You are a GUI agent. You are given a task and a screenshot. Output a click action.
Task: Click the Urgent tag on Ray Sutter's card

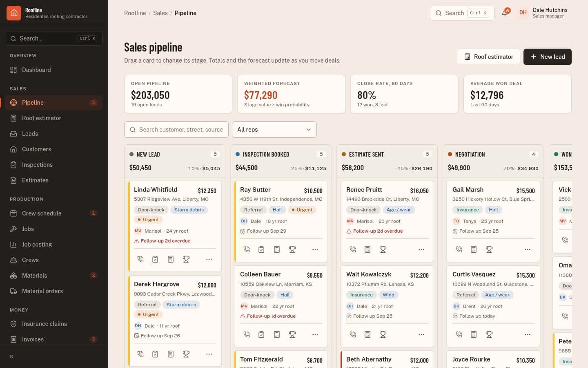[302, 210]
